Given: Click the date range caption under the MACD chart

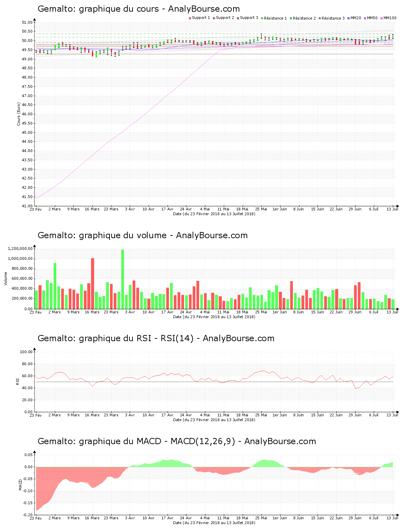Looking at the screenshot, I should click(214, 523).
